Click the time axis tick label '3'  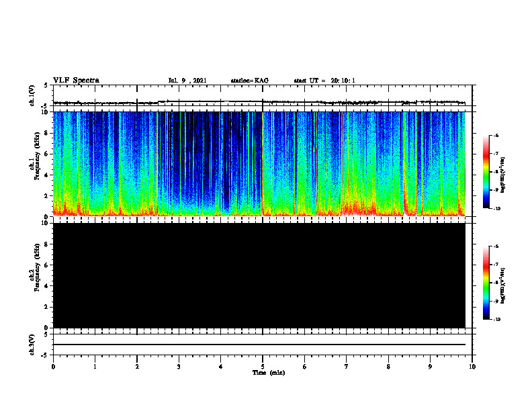pyautogui.click(x=179, y=367)
